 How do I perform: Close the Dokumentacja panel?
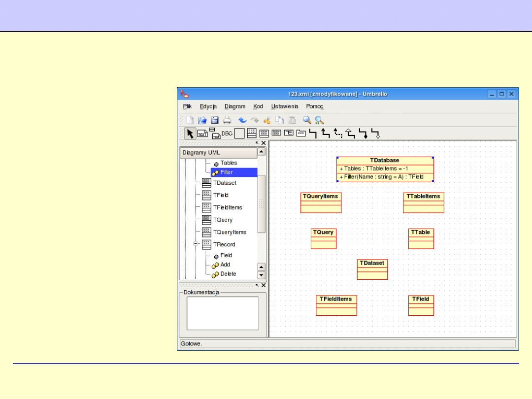[x=264, y=285]
